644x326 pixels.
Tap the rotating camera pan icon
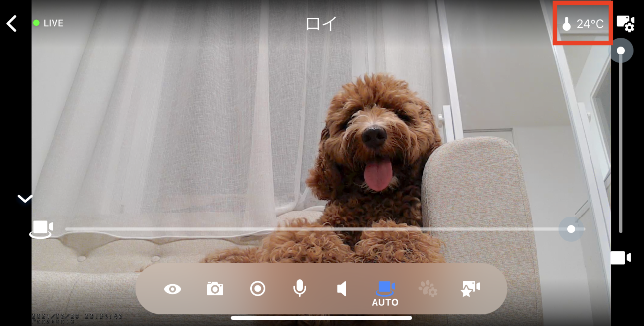41,229
